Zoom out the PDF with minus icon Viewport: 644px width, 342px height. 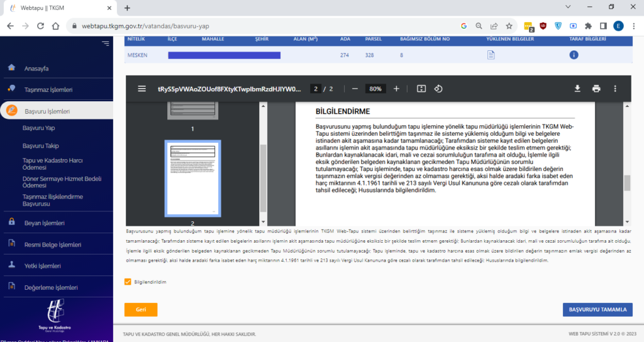(355, 89)
